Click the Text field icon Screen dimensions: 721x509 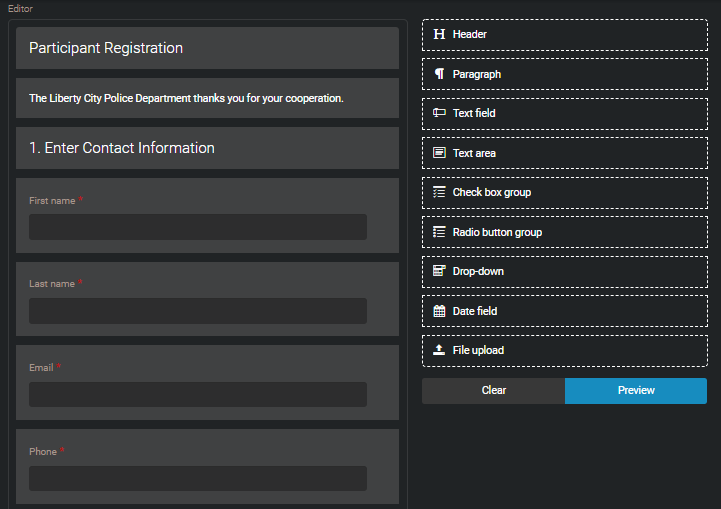(439, 113)
